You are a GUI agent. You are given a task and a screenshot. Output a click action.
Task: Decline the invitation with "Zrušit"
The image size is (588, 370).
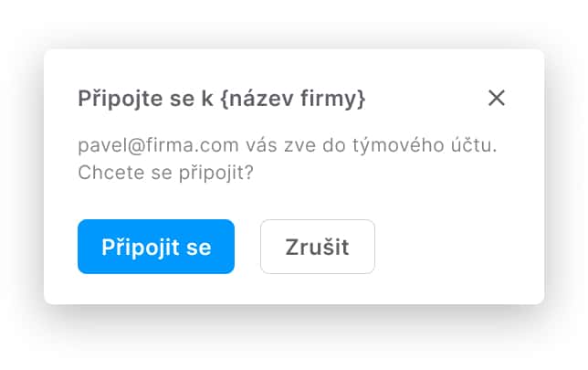coord(318,247)
